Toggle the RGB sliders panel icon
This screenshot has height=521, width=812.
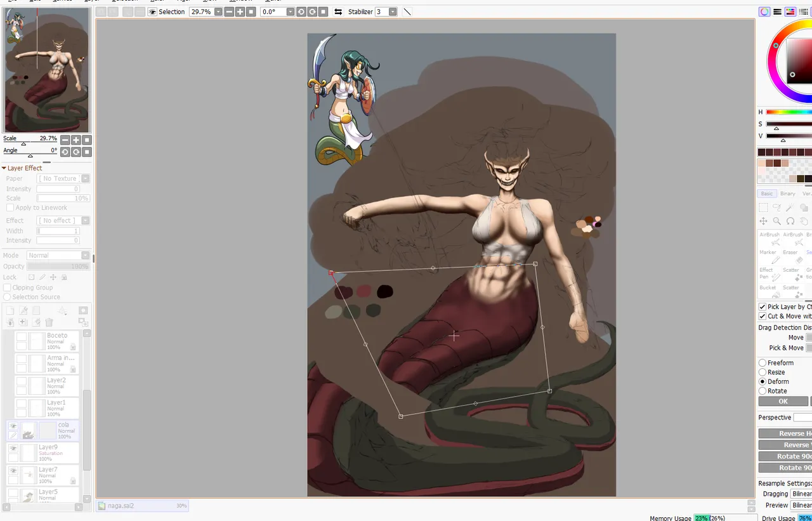tap(777, 11)
